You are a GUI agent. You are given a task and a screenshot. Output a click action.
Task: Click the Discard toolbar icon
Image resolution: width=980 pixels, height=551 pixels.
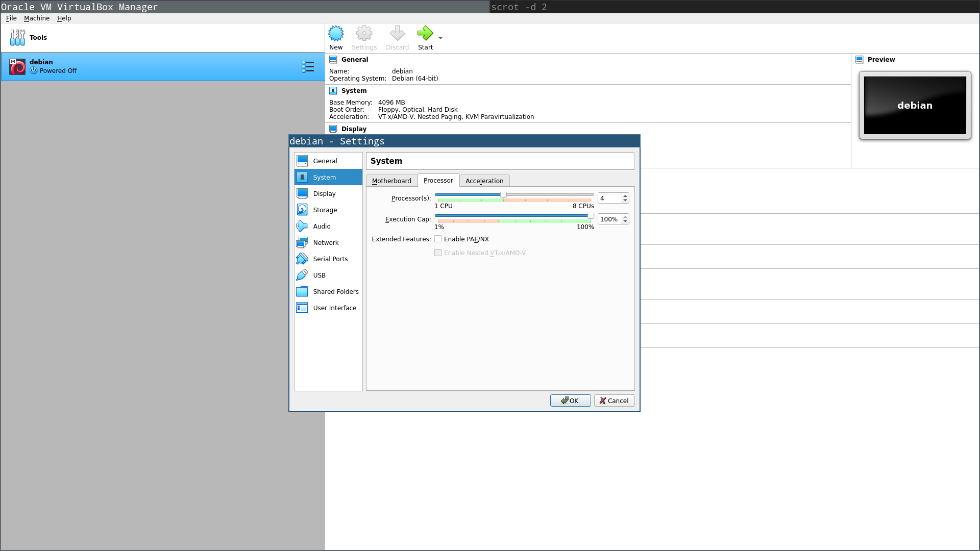pos(397,34)
